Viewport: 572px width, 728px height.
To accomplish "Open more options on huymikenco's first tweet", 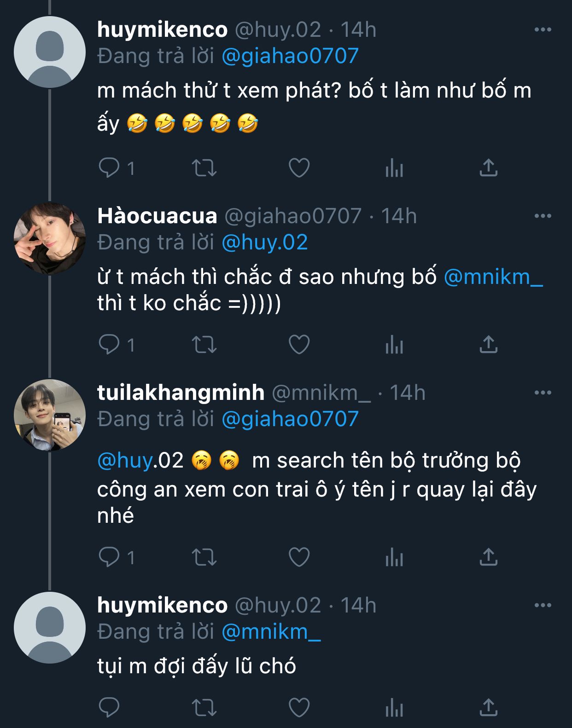I will pyautogui.click(x=543, y=30).
